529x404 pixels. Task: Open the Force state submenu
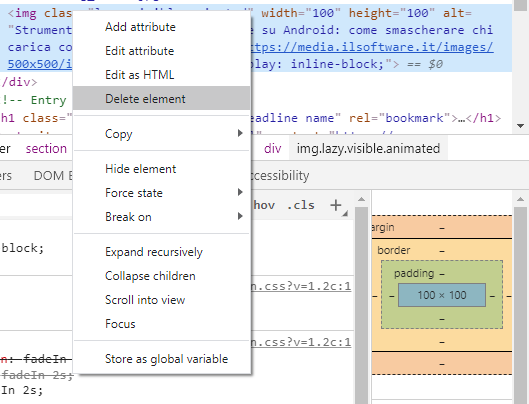point(162,193)
